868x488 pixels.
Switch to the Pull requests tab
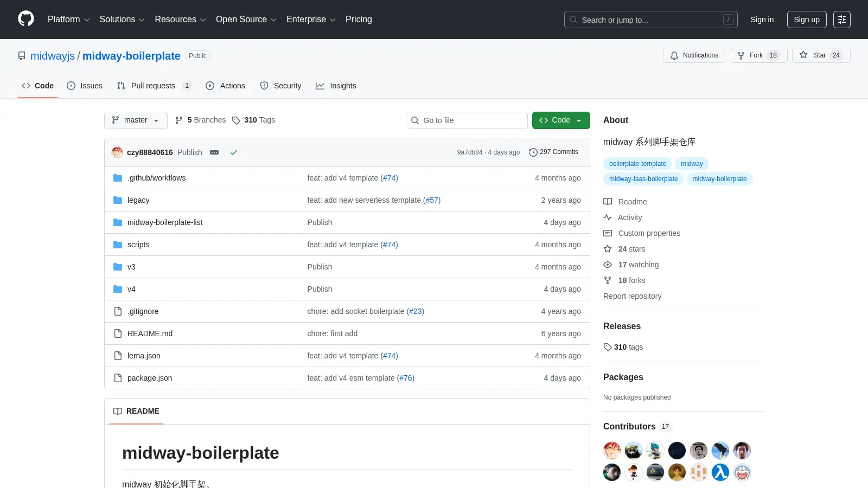[x=154, y=86]
